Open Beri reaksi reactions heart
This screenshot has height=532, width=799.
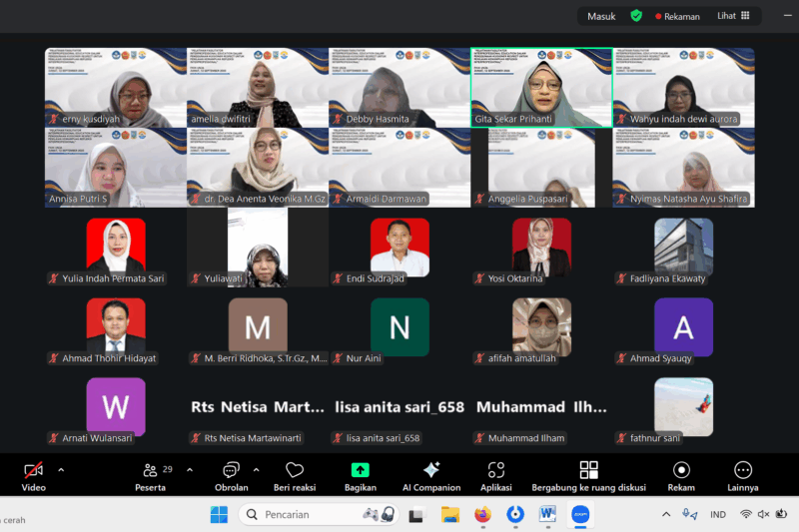coord(295,476)
